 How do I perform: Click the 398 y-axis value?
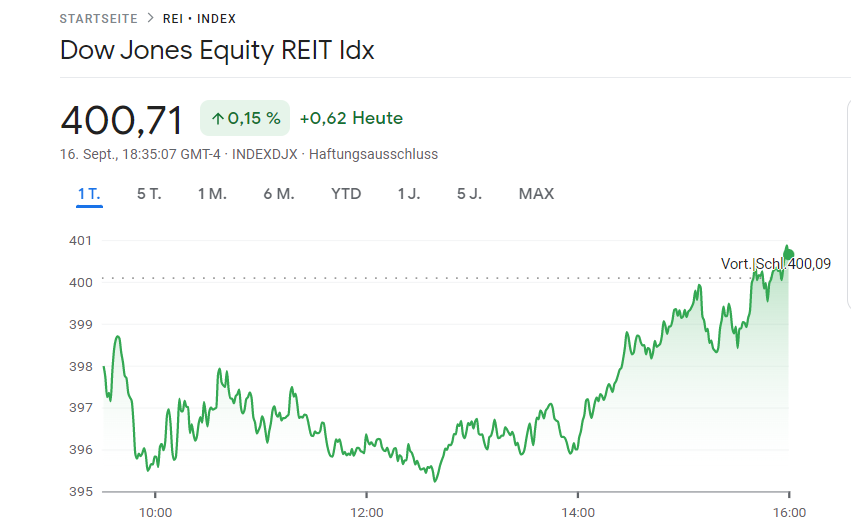coord(80,367)
